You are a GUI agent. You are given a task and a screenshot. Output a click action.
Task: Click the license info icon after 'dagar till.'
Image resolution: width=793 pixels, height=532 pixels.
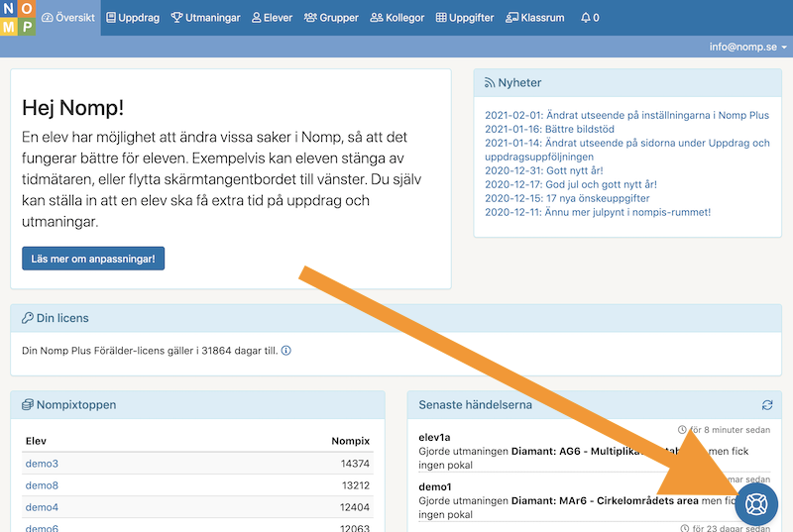(x=286, y=350)
